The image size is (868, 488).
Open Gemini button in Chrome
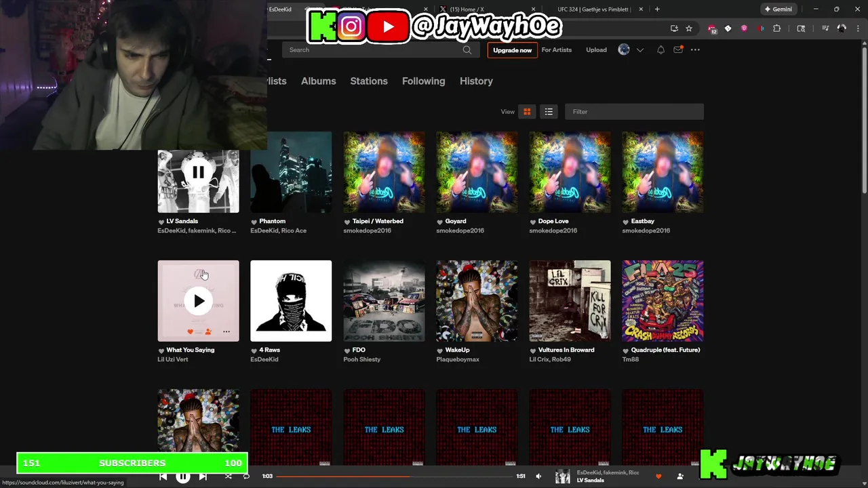point(778,9)
